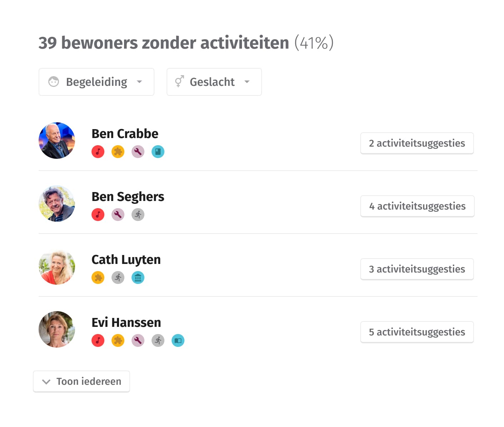Click Evi Hanssen's open book icon

pos(178,340)
